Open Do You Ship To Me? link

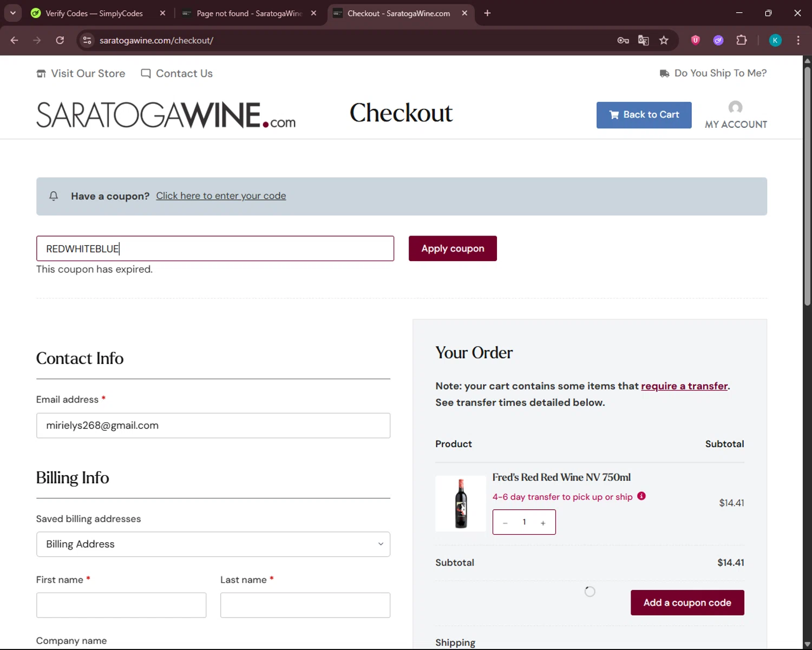point(713,73)
